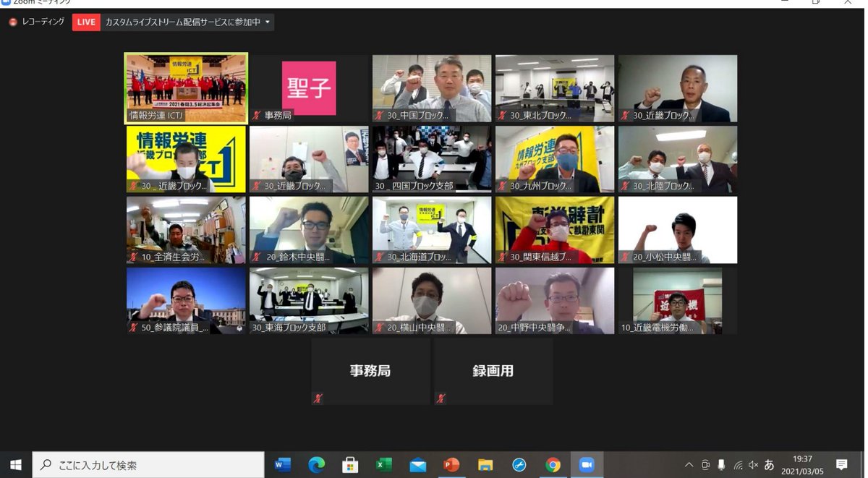Open the clock showing 19:37

pyautogui.click(x=802, y=465)
